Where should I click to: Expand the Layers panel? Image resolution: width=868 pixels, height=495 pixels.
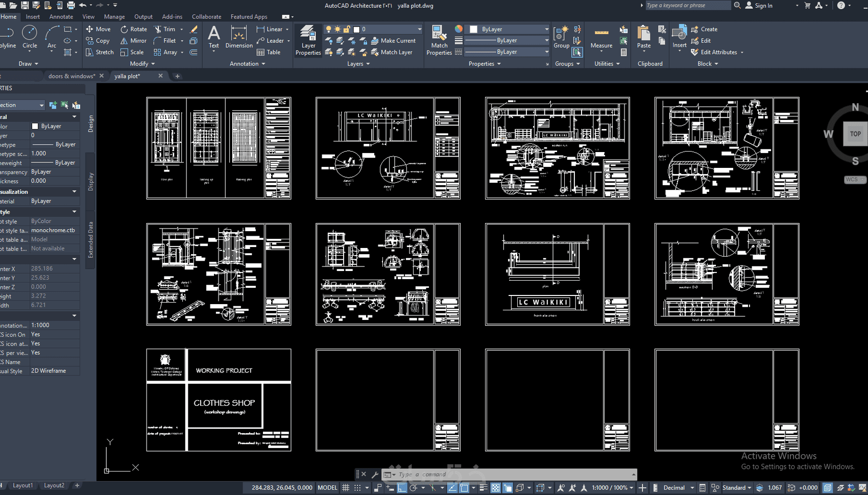[358, 64]
